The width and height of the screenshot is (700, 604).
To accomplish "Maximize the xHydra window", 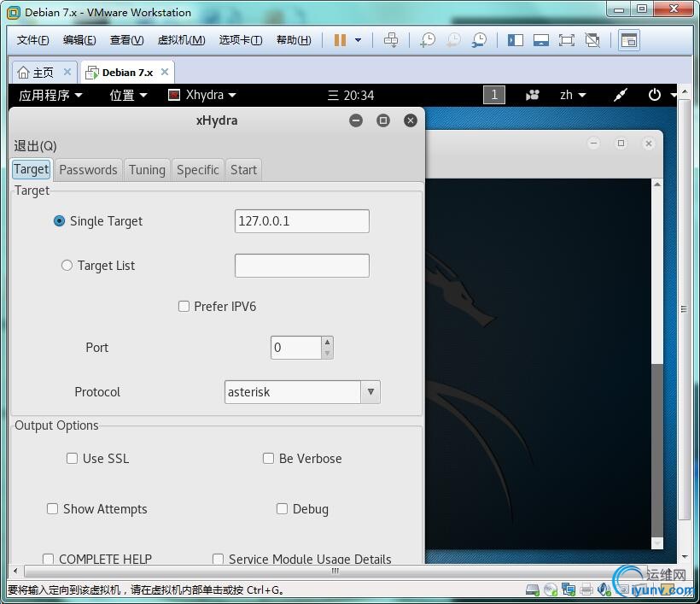I will (x=383, y=120).
